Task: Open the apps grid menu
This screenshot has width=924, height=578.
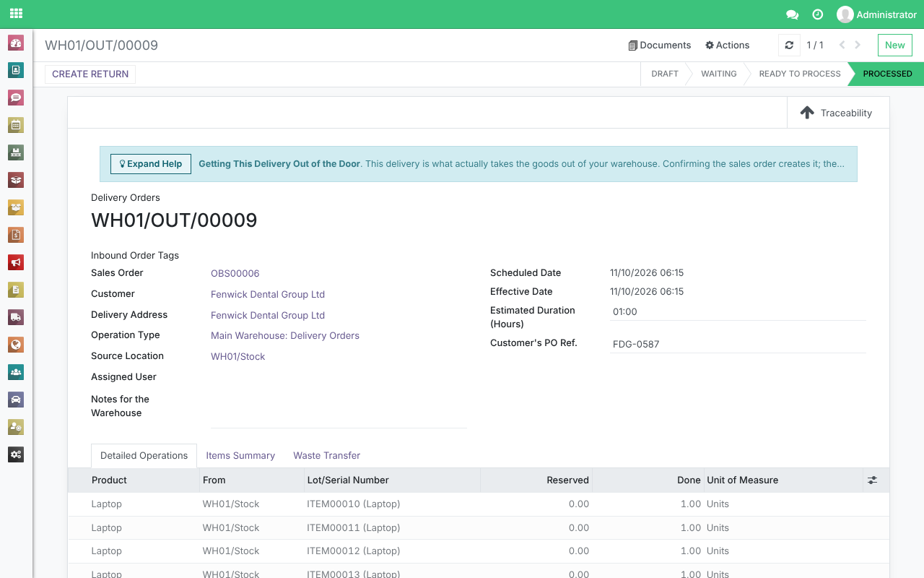Action: point(16,14)
